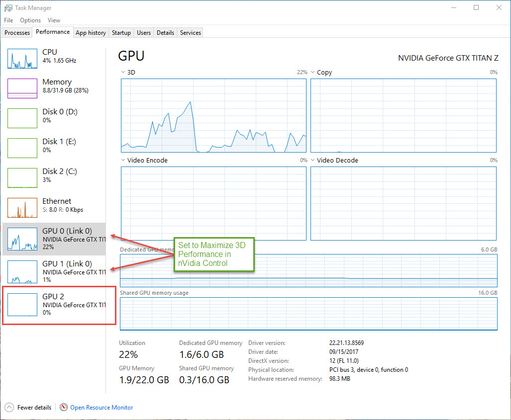Open the View menu

click(x=54, y=20)
